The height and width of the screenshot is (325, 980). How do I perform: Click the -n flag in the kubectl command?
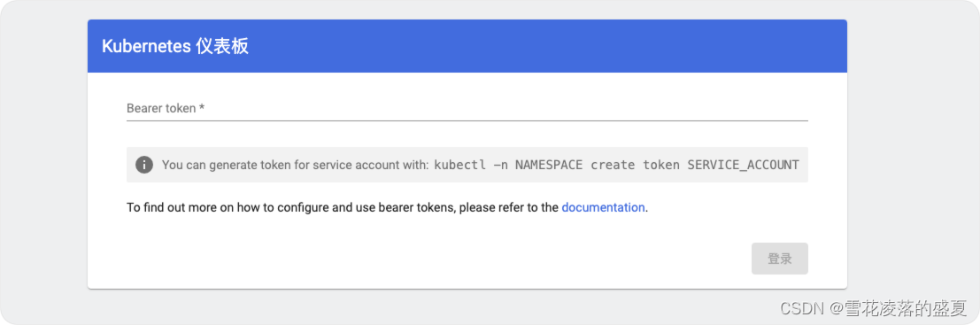coord(501,165)
